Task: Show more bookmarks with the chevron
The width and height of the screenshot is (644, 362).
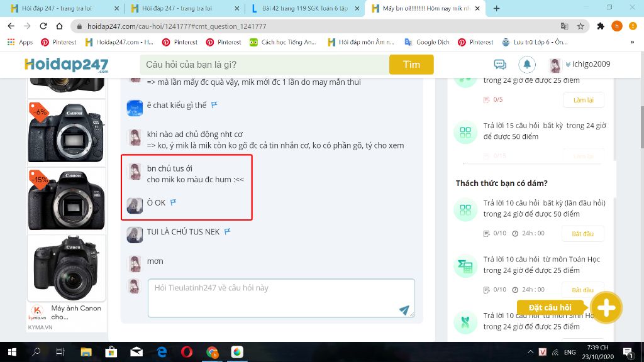Action: tap(632, 42)
